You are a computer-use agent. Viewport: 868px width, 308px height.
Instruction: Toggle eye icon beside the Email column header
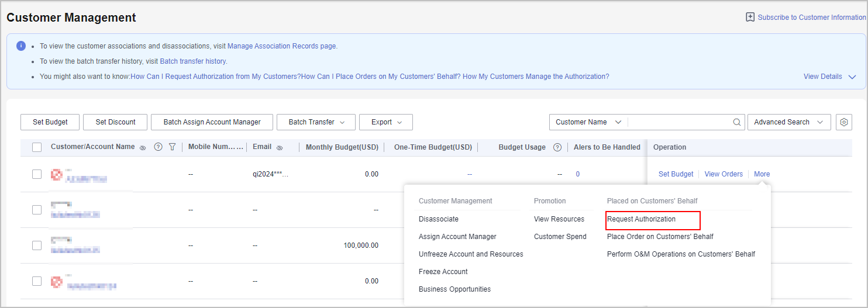pyautogui.click(x=280, y=148)
